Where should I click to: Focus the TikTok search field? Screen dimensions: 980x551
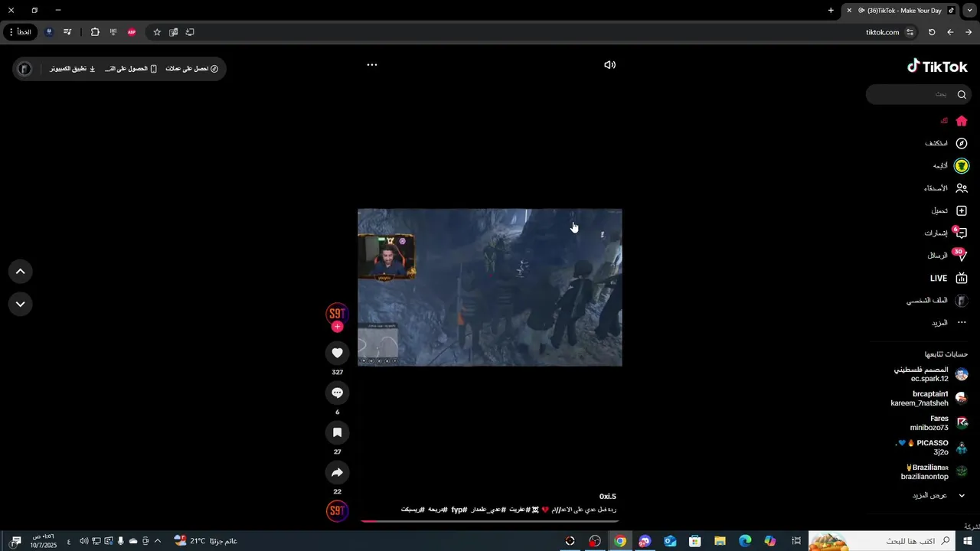(x=918, y=94)
